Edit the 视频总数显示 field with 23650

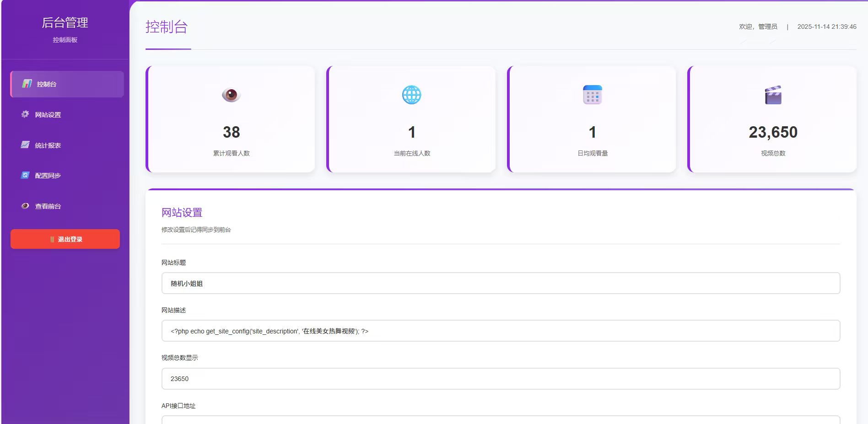pyautogui.click(x=501, y=379)
